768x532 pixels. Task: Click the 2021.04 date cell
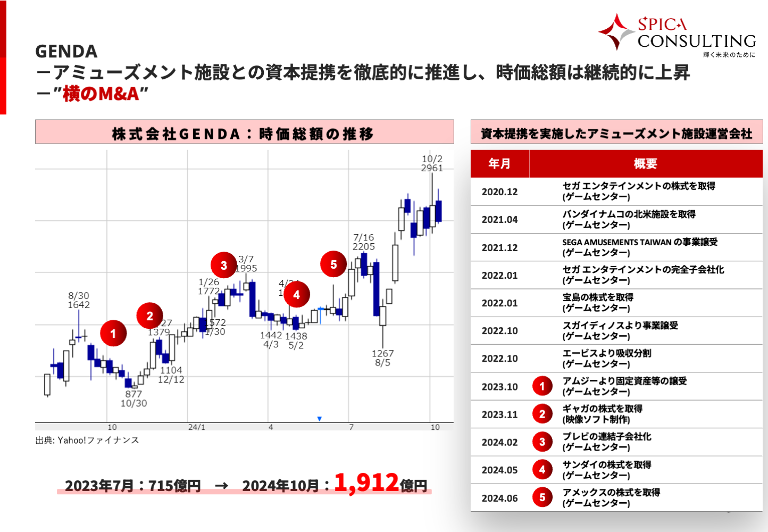point(500,220)
